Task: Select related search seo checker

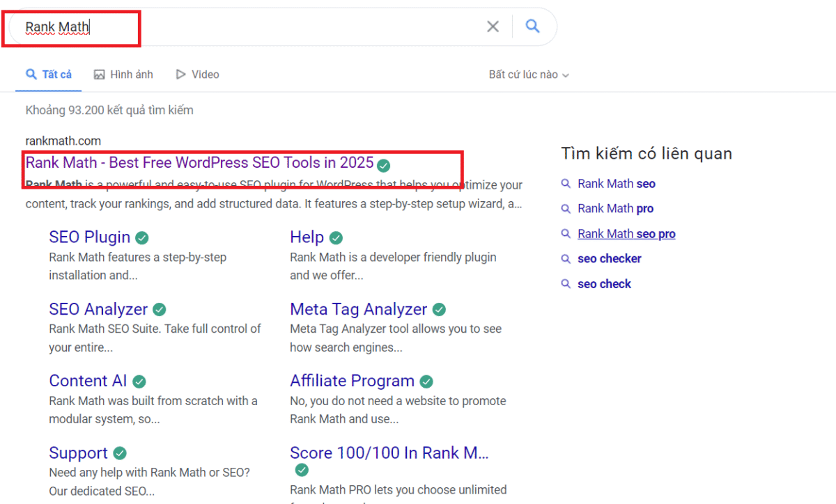Action: click(610, 259)
